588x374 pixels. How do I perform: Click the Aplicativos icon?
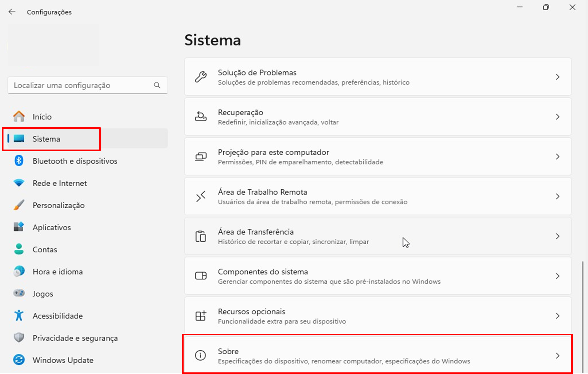pos(19,227)
